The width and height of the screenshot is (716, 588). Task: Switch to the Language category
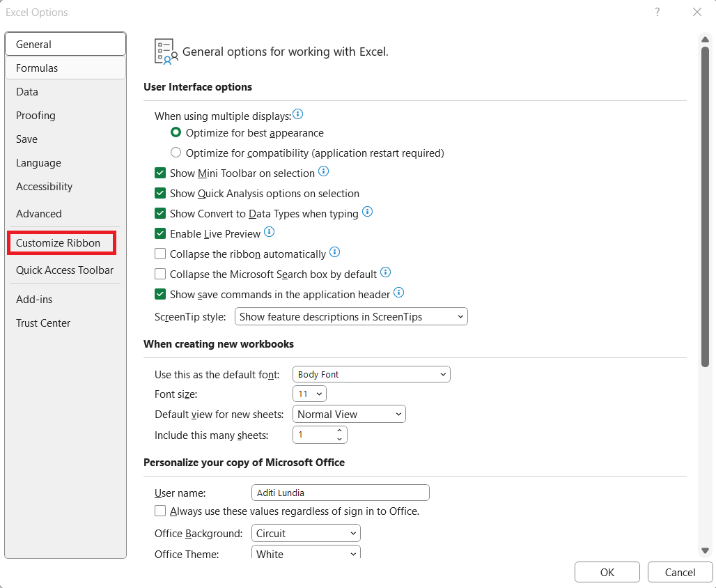[65, 163]
